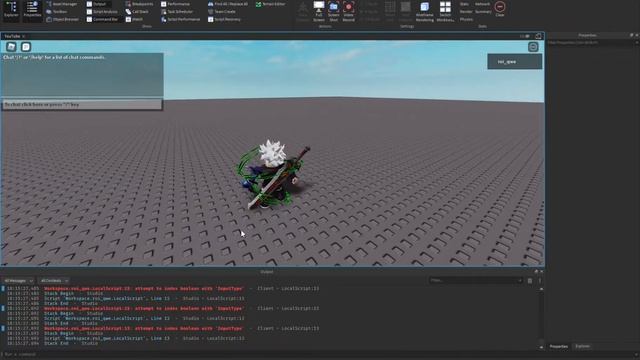This screenshot has height=360, width=640.
Task: Open the Performance window
Action: [x=176, y=4]
